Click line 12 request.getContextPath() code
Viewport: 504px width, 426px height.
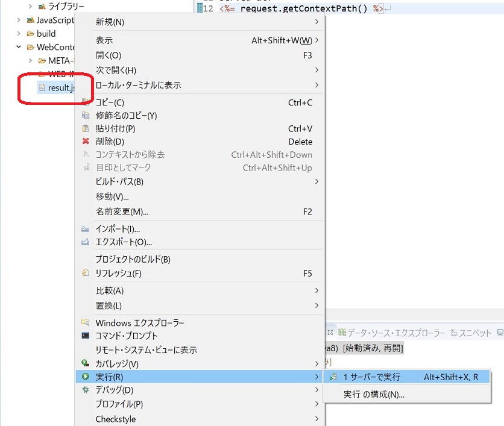click(x=304, y=8)
